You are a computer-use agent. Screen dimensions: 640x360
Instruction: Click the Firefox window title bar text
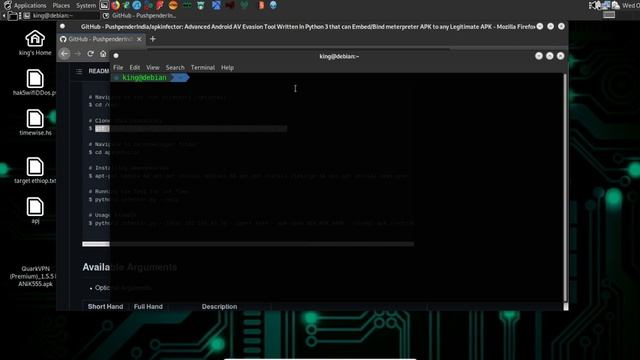(308, 27)
